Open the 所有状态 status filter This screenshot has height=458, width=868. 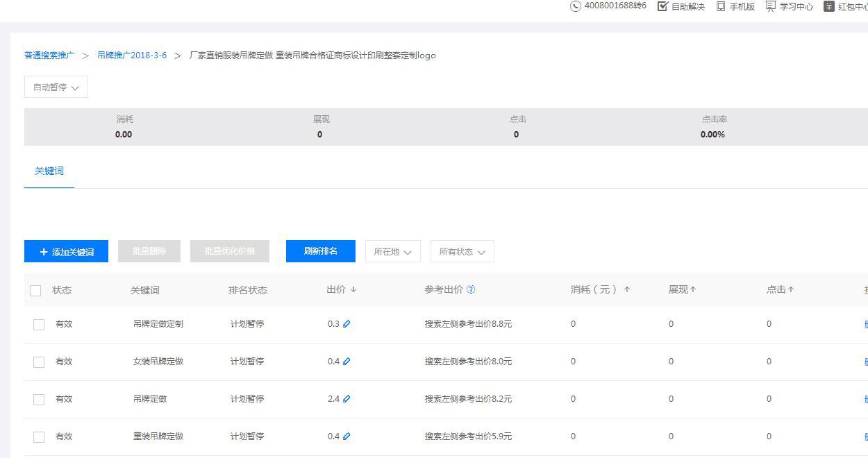(462, 251)
